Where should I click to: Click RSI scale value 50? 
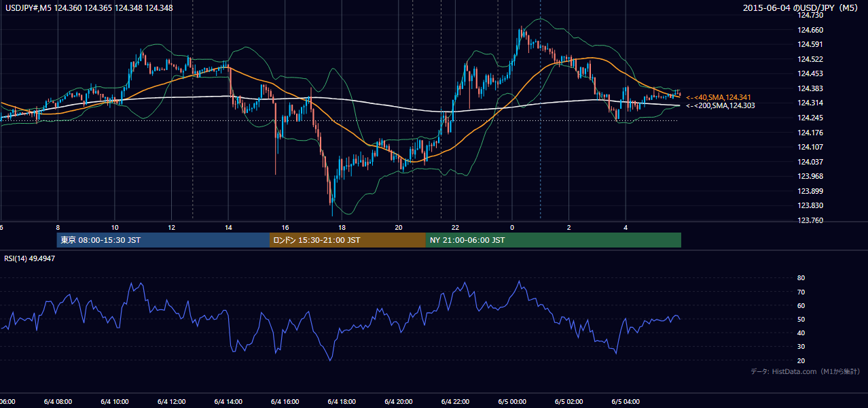801,319
